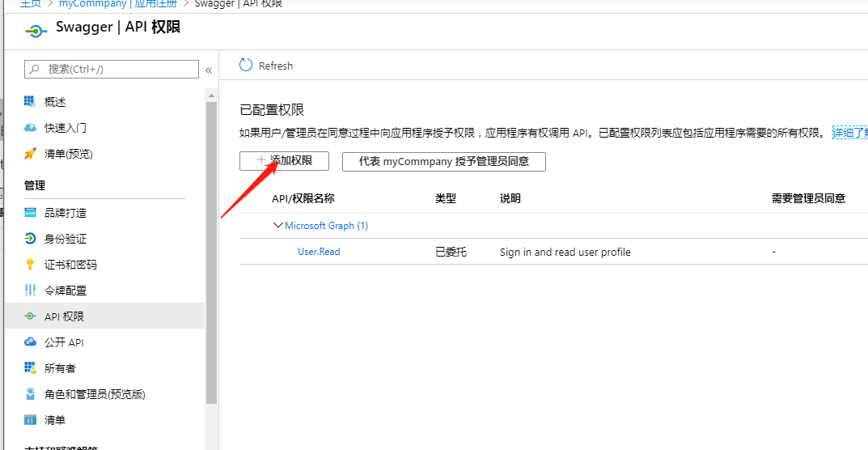
Task: Click the 已配置权限 heading
Action: [272, 110]
